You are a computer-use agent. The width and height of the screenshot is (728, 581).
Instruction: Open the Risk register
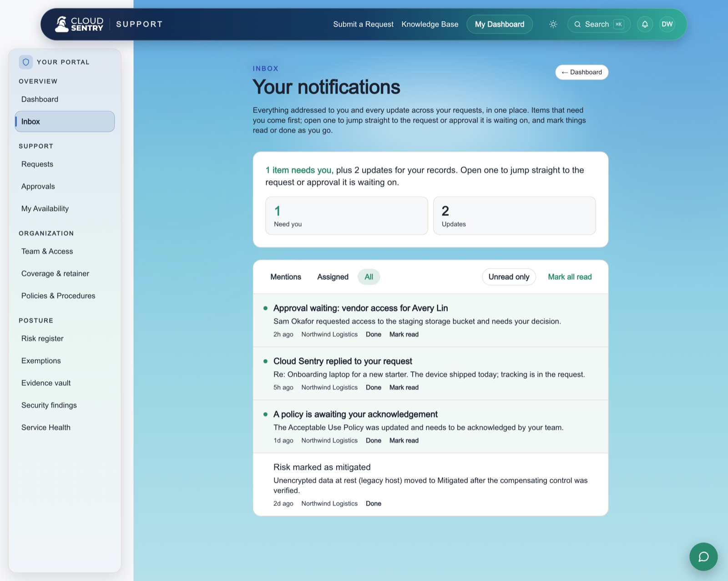pyautogui.click(x=65, y=338)
